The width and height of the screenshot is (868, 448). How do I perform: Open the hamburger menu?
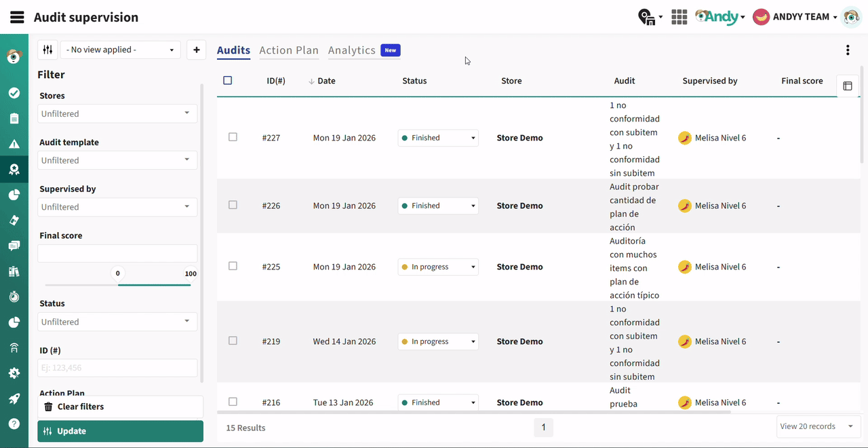[x=17, y=18]
